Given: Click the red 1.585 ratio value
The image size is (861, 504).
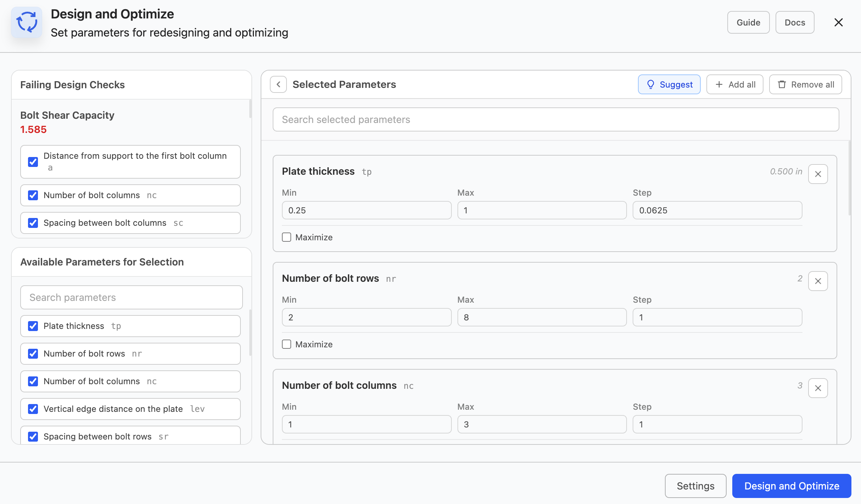Looking at the screenshot, I should point(33,129).
